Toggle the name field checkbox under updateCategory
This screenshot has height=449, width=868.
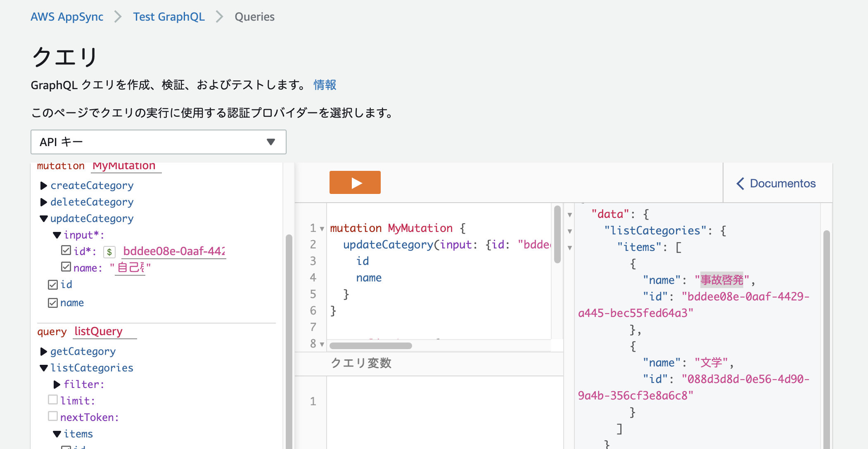point(53,303)
